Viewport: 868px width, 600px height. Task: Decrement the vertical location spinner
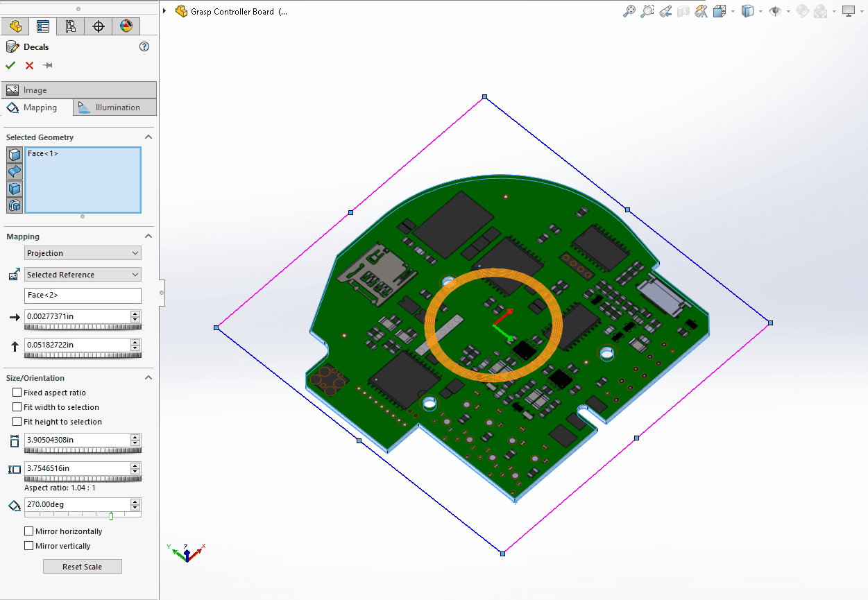pos(135,348)
